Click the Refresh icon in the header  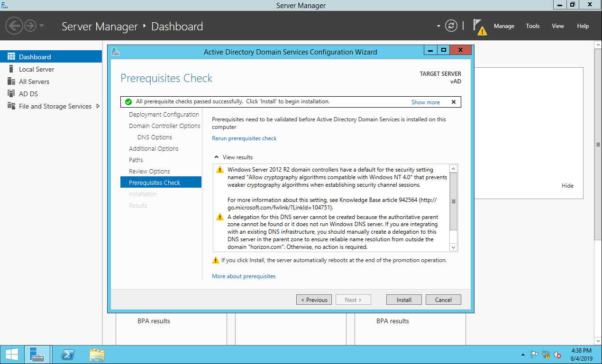[451, 26]
